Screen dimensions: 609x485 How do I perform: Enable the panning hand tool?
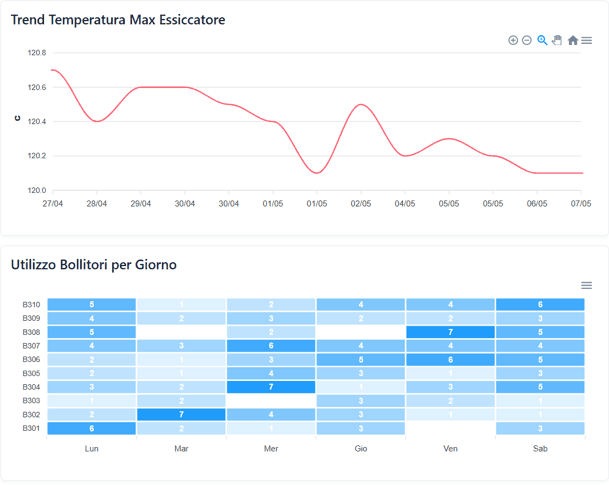coord(557,40)
